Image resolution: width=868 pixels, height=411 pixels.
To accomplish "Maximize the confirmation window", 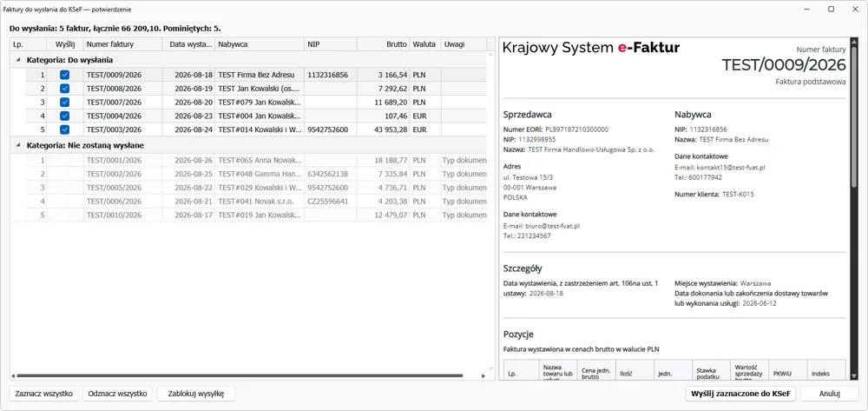I will 831,9.
